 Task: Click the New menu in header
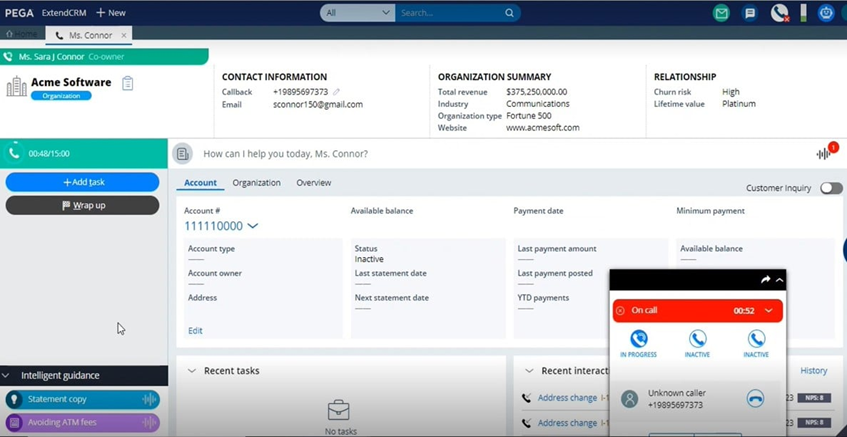tap(111, 13)
